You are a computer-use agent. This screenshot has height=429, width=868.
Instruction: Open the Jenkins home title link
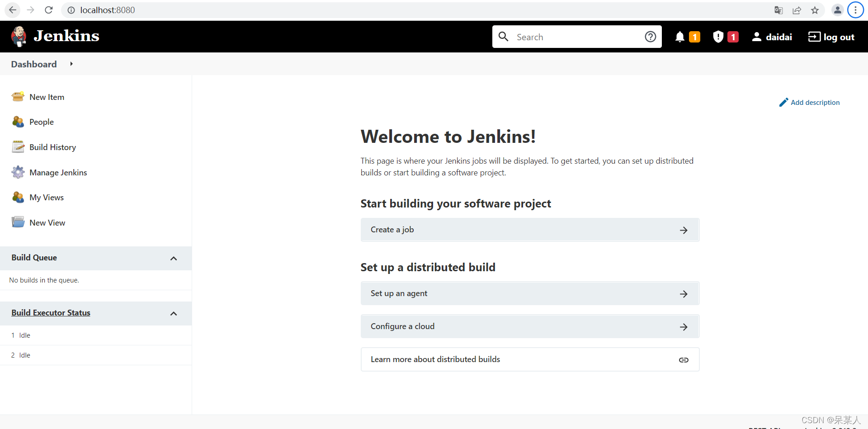(66, 36)
